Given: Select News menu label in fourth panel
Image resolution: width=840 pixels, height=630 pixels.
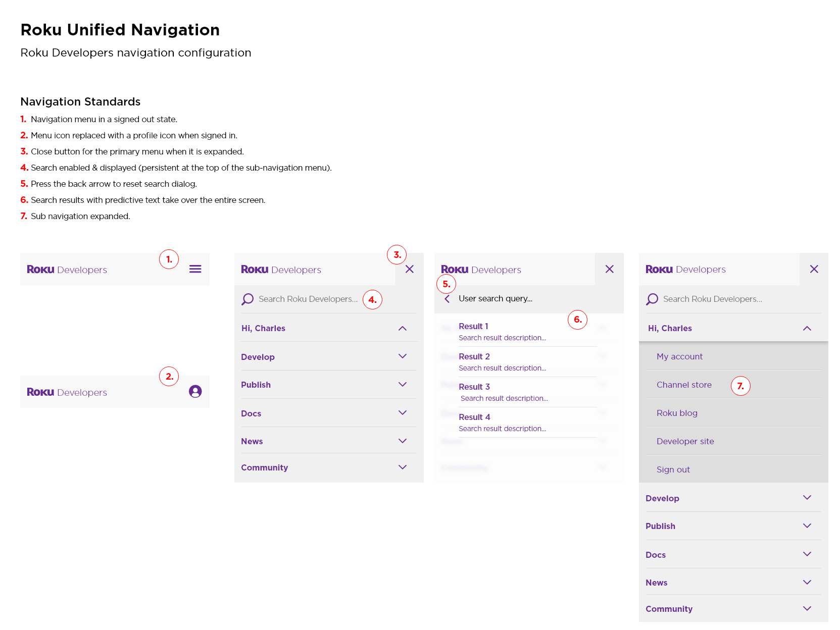Looking at the screenshot, I should click(656, 583).
